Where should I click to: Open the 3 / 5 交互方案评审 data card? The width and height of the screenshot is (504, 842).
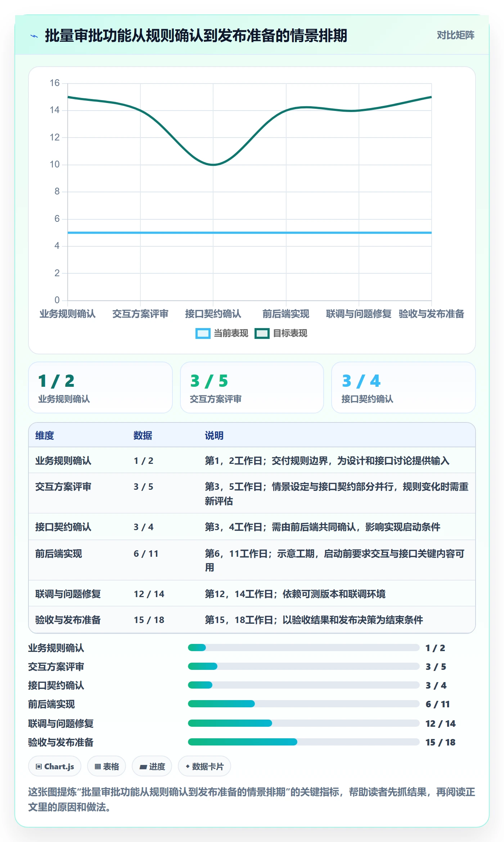[x=252, y=388]
